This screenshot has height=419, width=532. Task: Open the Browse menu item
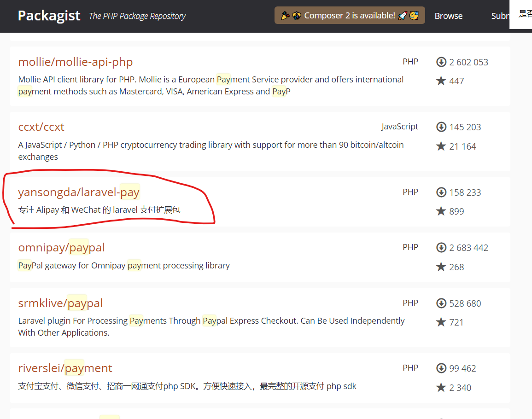449,16
